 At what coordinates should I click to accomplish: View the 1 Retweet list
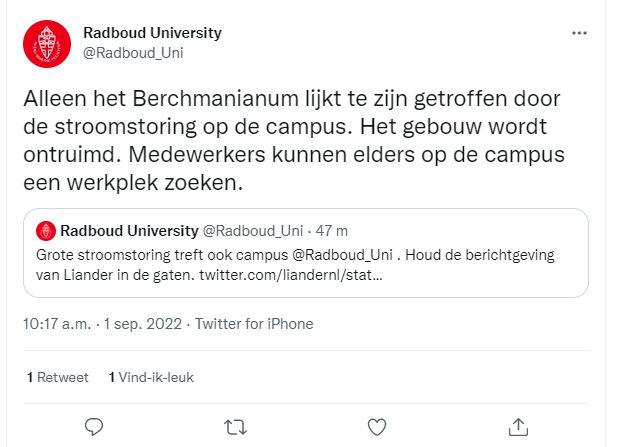[58, 377]
